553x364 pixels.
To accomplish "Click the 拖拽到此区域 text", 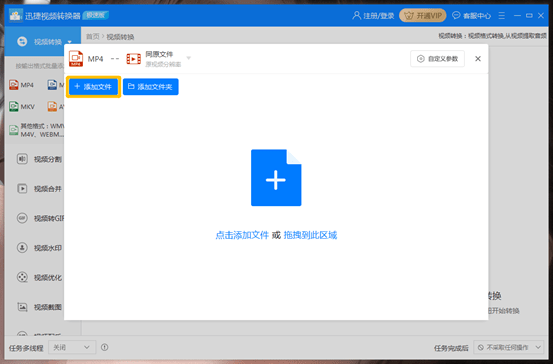I will pos(310,235).
